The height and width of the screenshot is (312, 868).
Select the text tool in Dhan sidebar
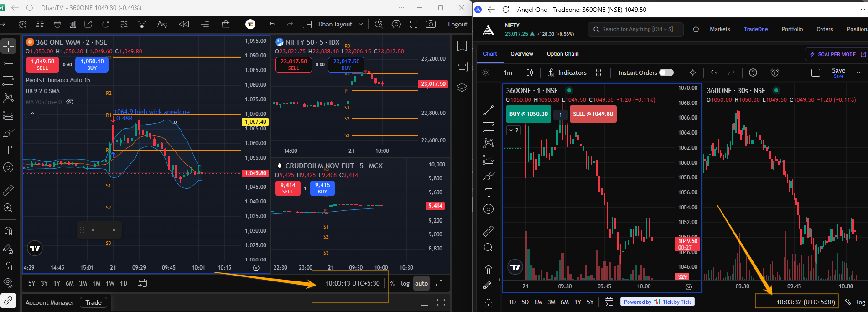point(8,151)
